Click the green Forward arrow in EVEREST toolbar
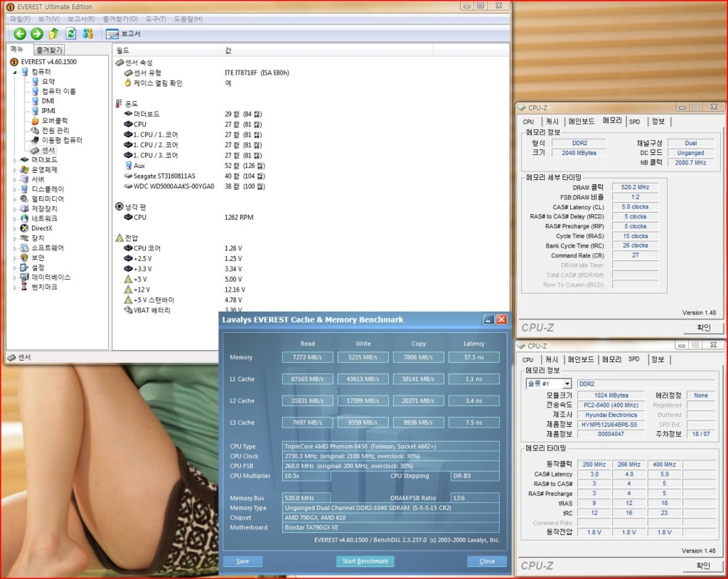This screenshot has height=579, width=728. coord(37,33)
